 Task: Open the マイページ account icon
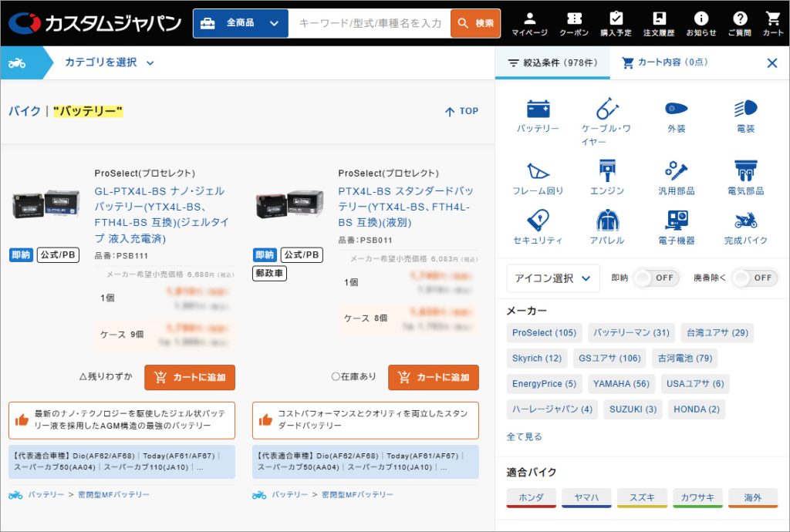(529, 24)
